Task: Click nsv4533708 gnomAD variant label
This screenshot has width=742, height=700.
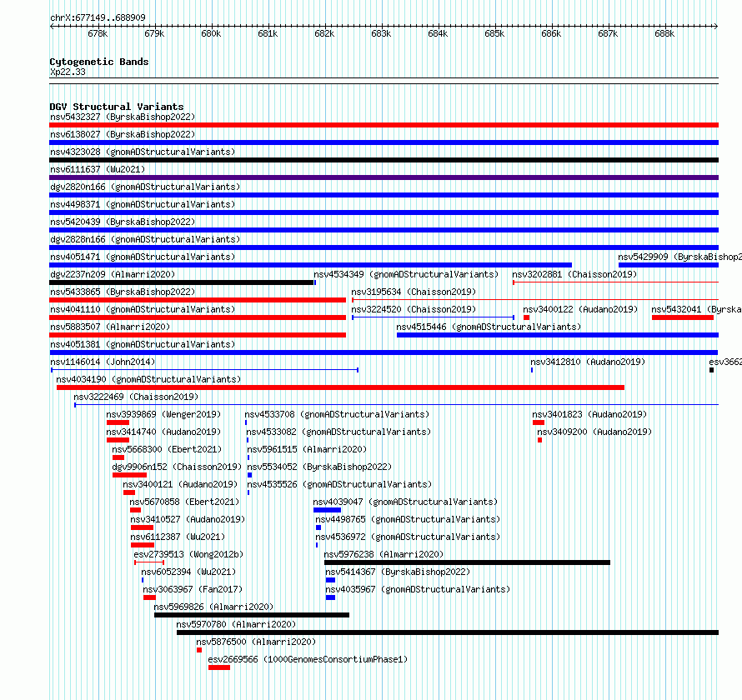Action: coord(337,414)
